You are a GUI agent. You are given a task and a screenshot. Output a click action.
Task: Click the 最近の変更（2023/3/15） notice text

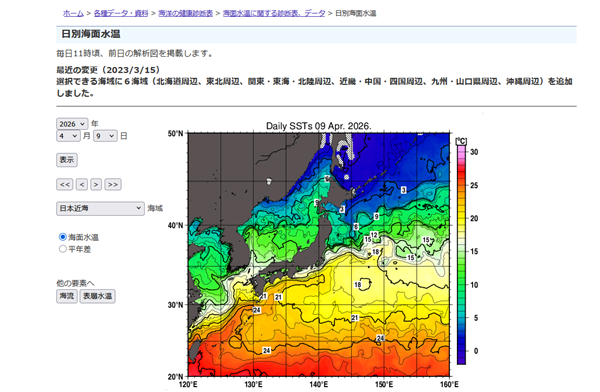108,70
